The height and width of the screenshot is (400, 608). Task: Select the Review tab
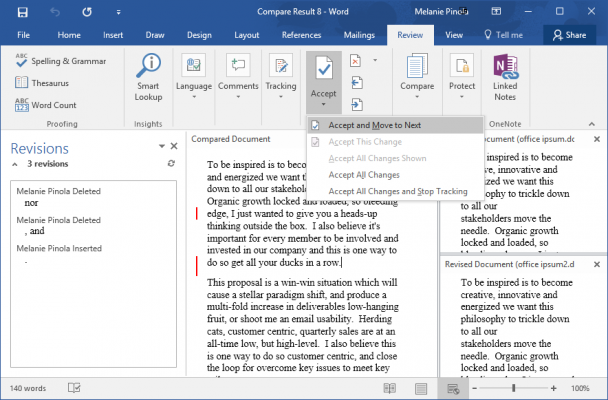[x=410, y=35]
